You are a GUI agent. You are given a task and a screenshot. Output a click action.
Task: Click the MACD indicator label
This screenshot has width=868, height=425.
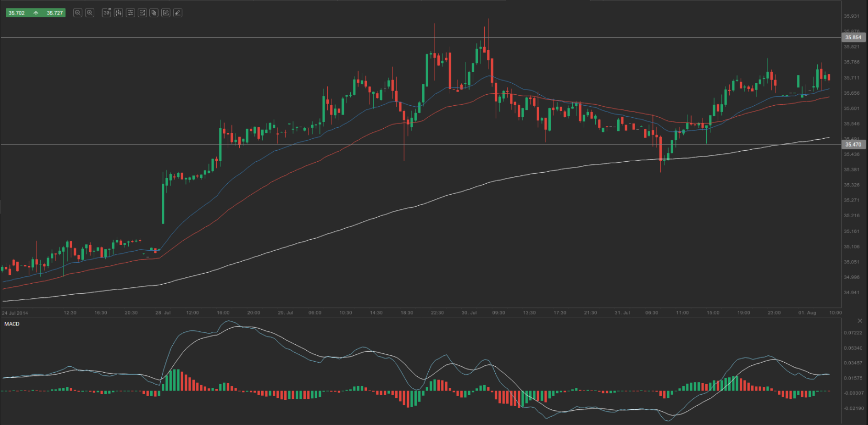(x=12, y=324)
